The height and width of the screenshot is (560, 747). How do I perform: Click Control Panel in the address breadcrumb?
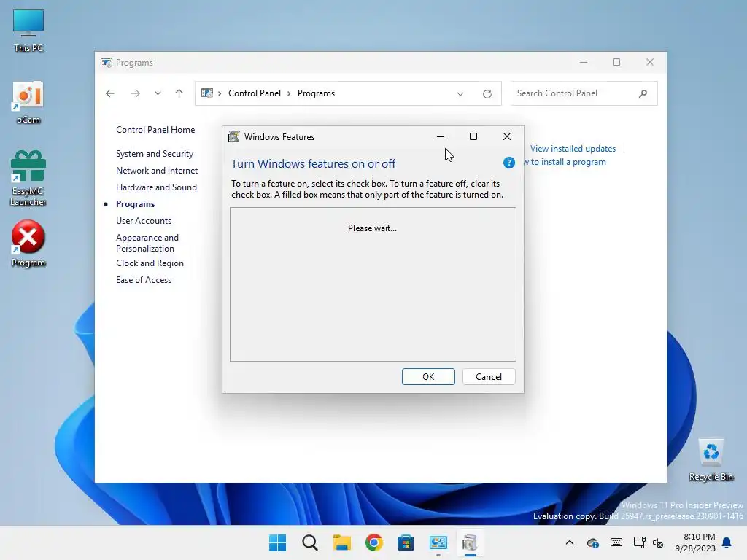click(x=255, y=93)
